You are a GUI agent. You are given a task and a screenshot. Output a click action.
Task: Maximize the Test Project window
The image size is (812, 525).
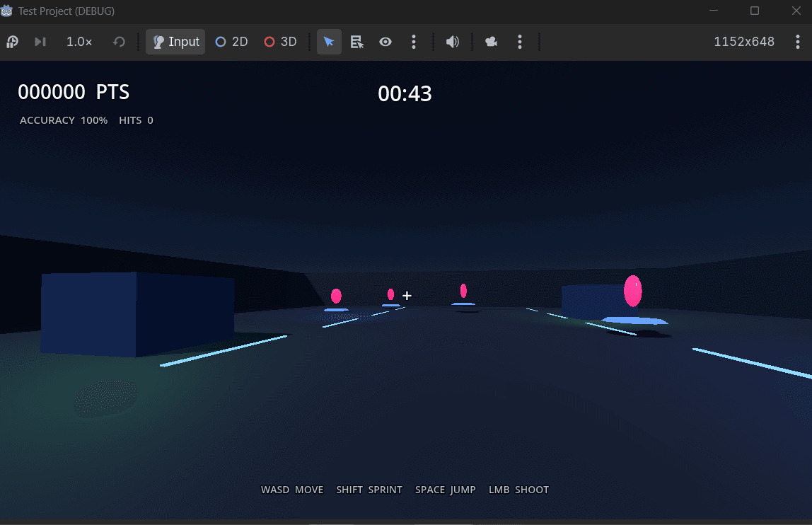[755, 11]
